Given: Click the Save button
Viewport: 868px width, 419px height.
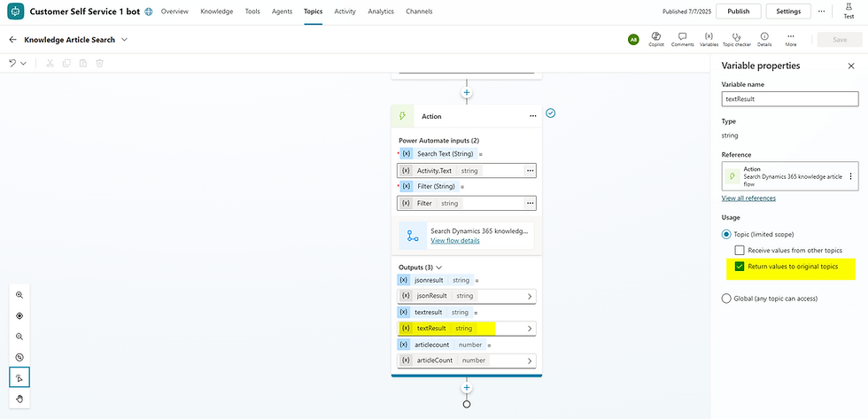Looking at the screenshot, I should [x=840, y=40].
